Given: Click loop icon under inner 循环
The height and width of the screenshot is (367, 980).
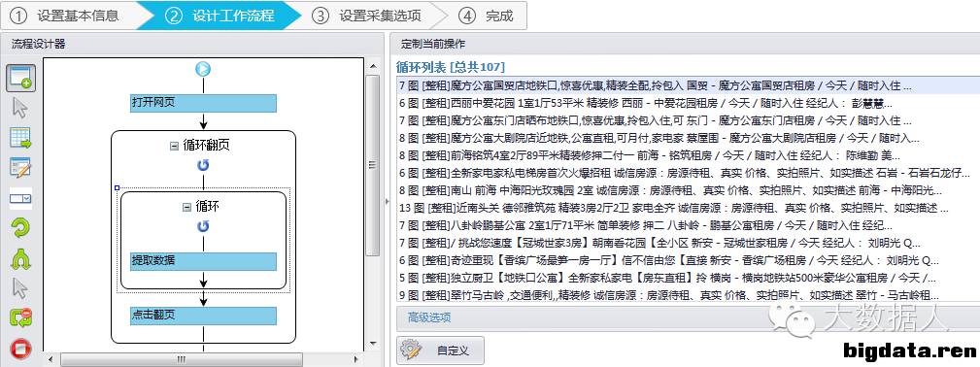Looking at the screenshot, I should (203, 225).
